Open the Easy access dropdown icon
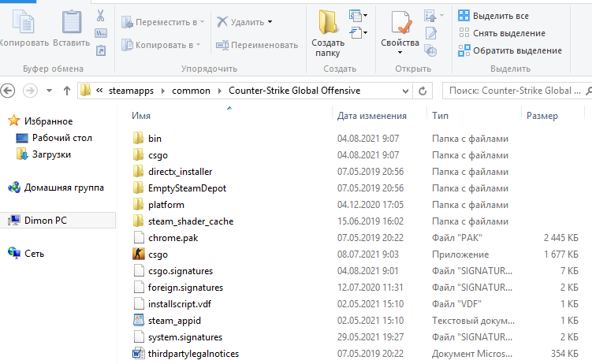Image resolution: width=592 pixels, height=364 pixels. [359, 33]
